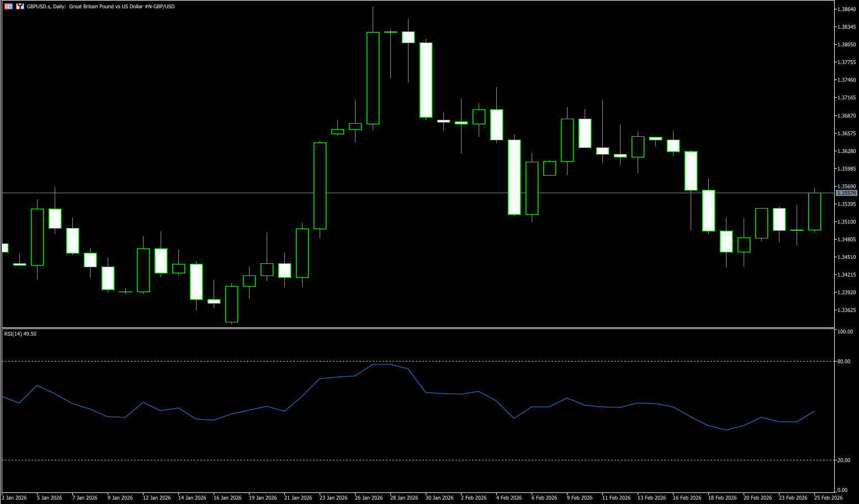The image size is (859, 504).
Task: Click the 1.36870 price scale label
Action: [846, 116]
